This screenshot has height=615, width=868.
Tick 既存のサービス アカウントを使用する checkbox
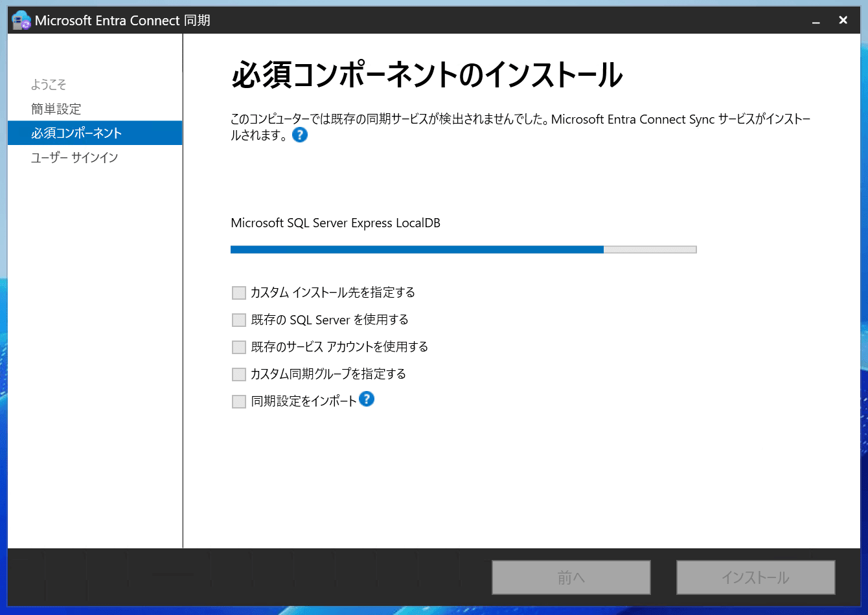coord(239,347)
